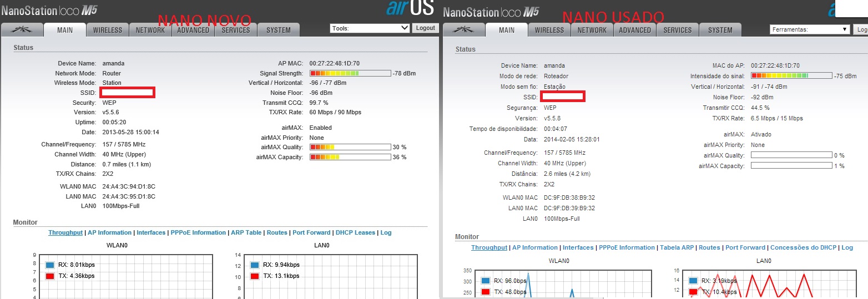Click blue RX legend swatch in left WLAN0 chart

[x=50, y=265]
